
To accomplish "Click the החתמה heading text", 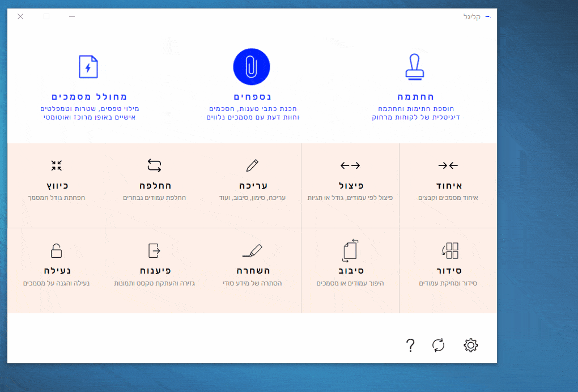I will [415, 97].
